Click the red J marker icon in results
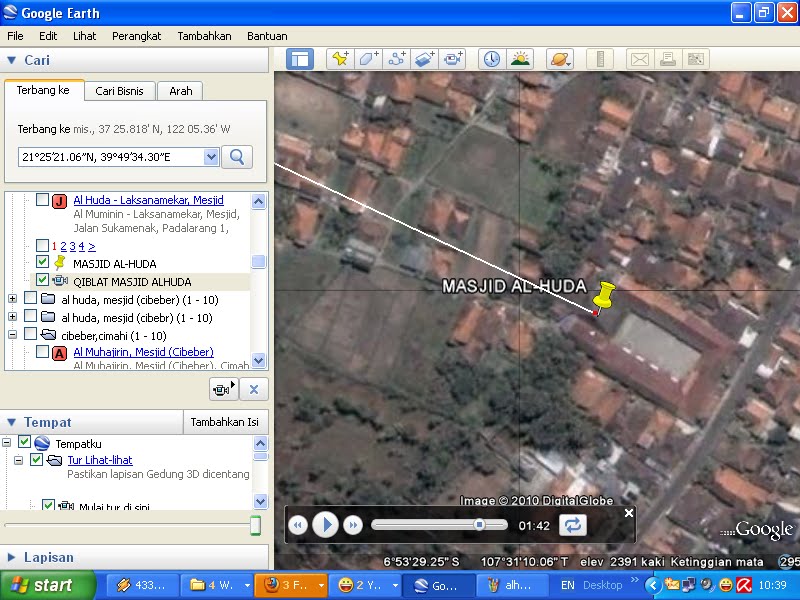This screenshot has width=800, height=600. (x=60, y=201)
